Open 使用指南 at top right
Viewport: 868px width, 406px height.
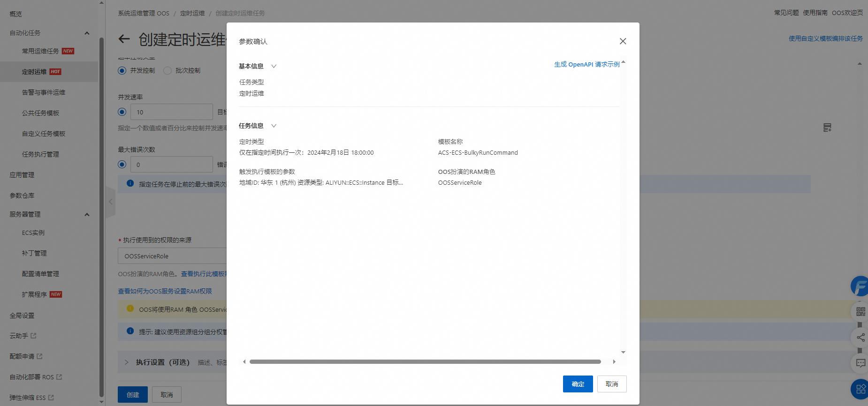[815, 13]
